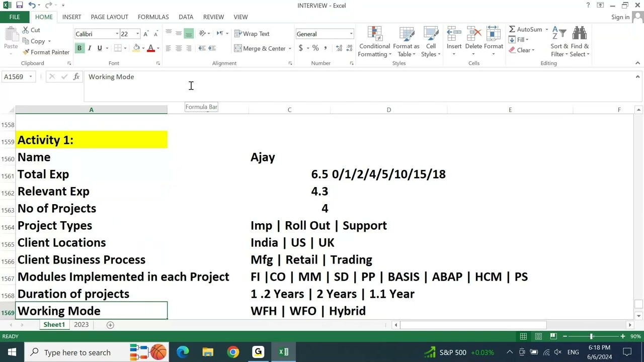Increase font size with larger A icon
This screenshot has width=644, height=362.
146,34
